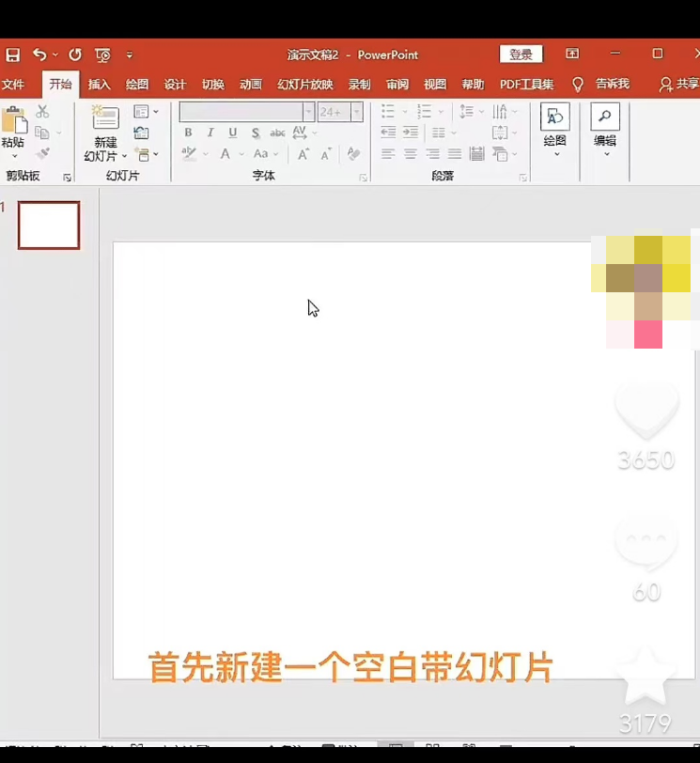700x763 pixels.
Task: Open the Design (设计) tab
Action: coord(175,85)
